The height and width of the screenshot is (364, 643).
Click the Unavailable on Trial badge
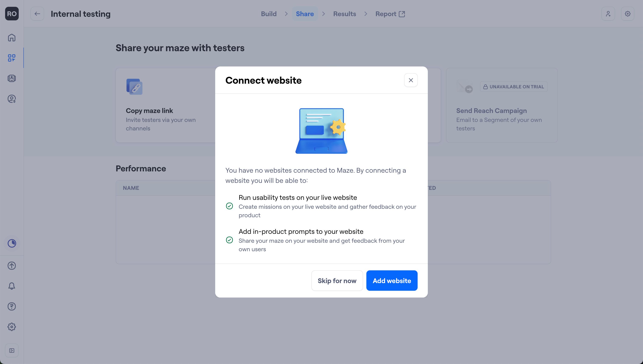(514, 87)
